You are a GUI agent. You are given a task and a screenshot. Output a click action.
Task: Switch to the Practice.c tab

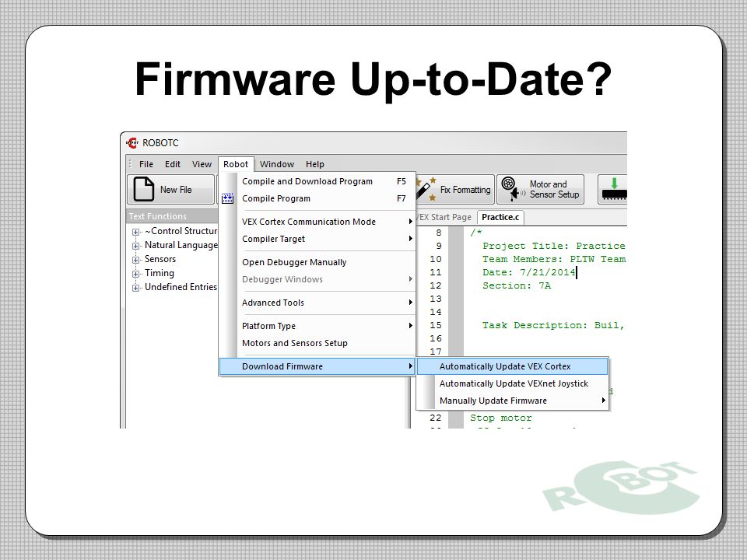pos(500,217)
